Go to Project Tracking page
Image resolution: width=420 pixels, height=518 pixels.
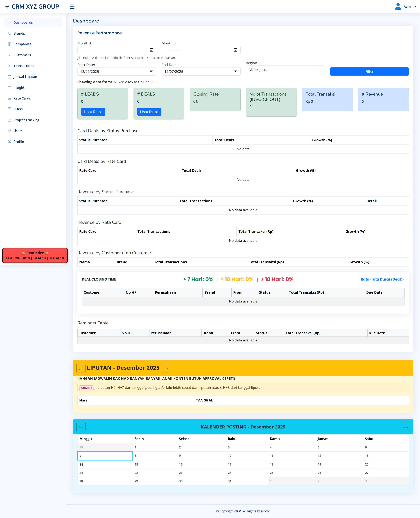click(26, 120)
